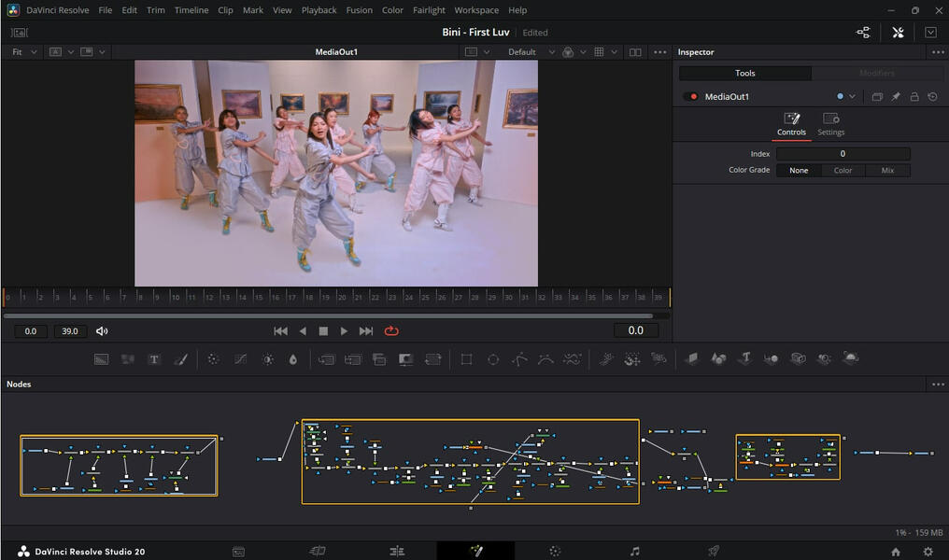The height and width of the screenshot is (560, 949).
Task: Add a Rectangle mask node
Action: 466,358
